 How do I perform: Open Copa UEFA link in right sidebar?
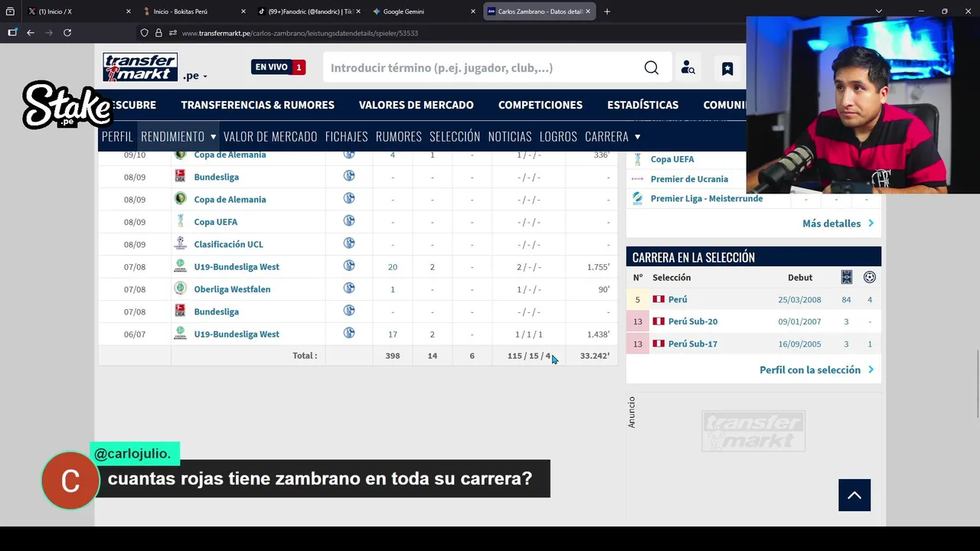[672, 159]
